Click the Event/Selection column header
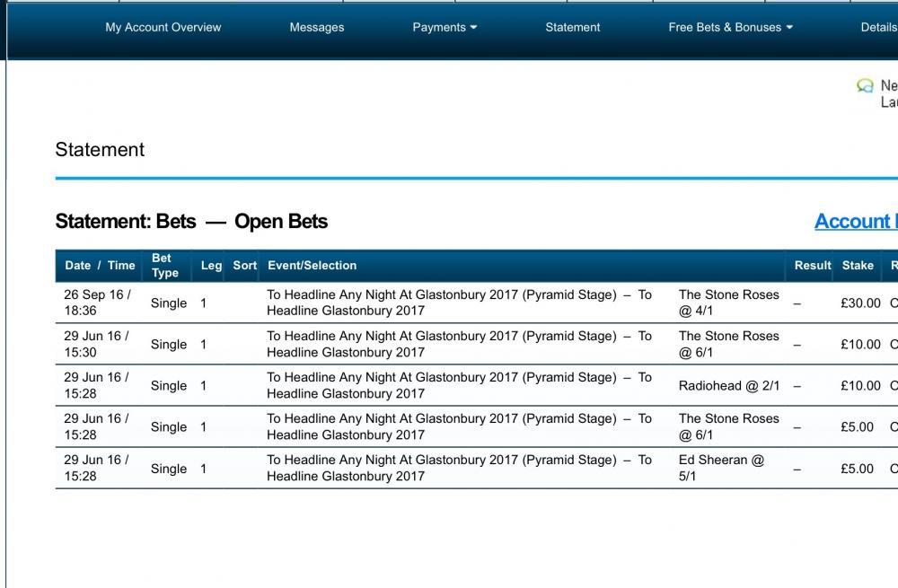The height and width of the screenshot is (588, 898). tap(313, 266)
